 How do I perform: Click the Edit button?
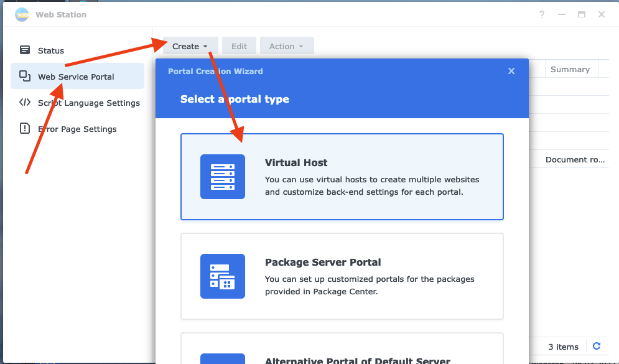239,45
